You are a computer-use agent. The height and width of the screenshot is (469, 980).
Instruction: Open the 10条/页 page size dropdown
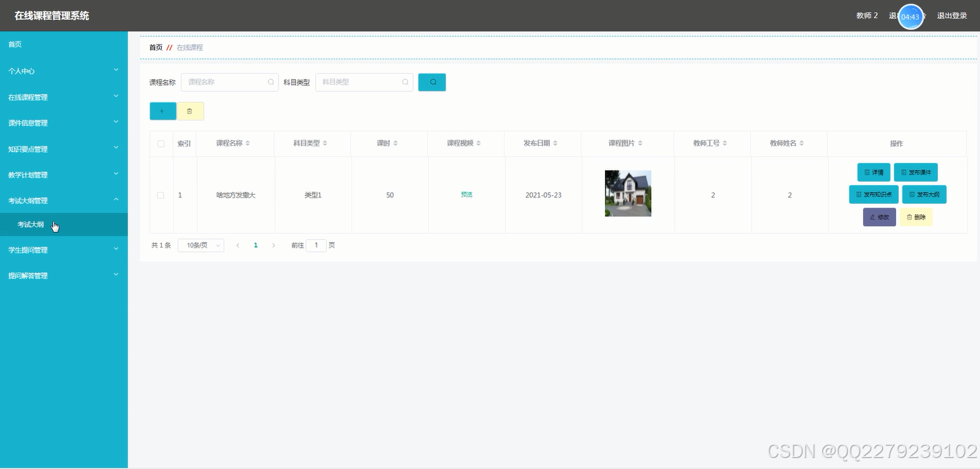pos(200,245)
